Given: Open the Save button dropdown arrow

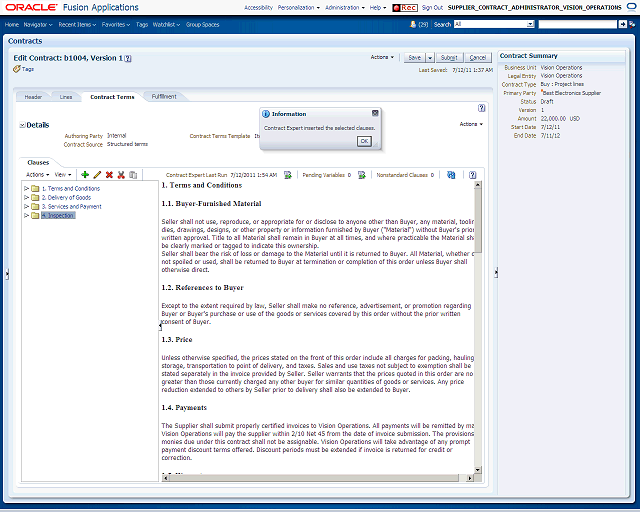Looking at the screenshot, I should 430,58.
